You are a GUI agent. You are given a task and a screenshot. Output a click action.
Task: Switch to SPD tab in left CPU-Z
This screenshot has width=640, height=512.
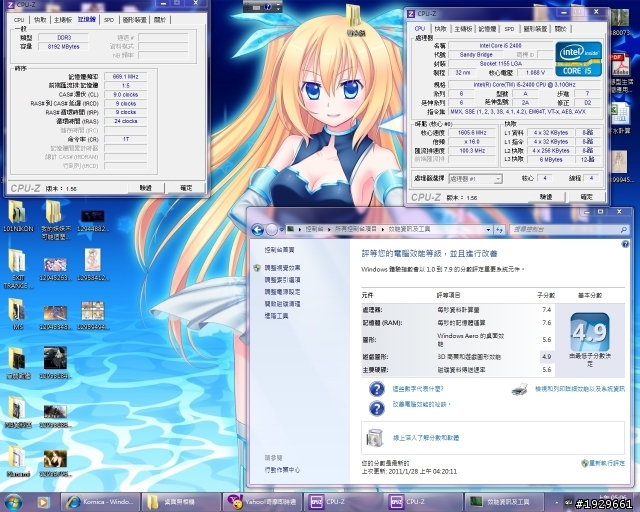point(109,20)
